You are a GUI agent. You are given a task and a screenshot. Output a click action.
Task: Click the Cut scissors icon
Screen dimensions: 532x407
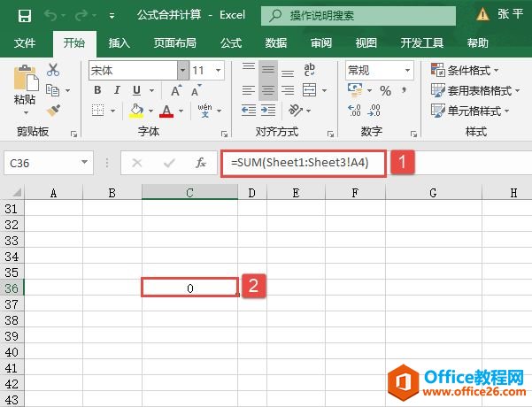point(53,70)
